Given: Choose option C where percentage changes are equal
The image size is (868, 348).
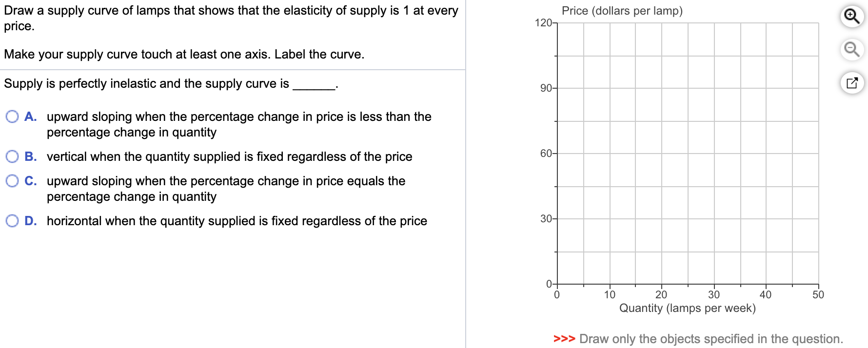Looking at the screenshot, I should (x=12, y=181).
